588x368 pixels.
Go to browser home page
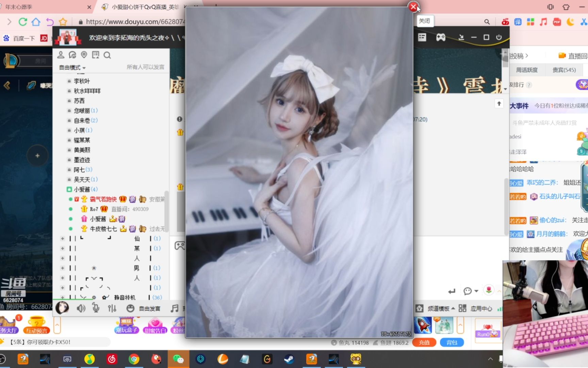tap(36, 22)
